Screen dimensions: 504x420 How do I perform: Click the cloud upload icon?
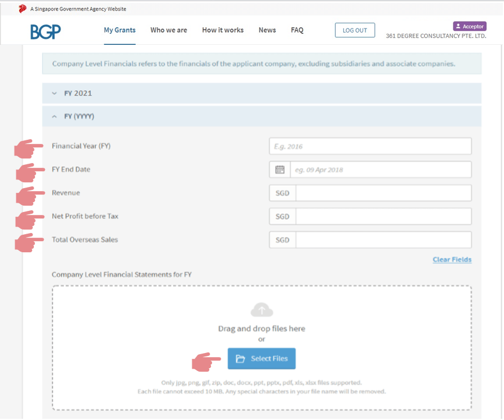[x=262, y=310]
